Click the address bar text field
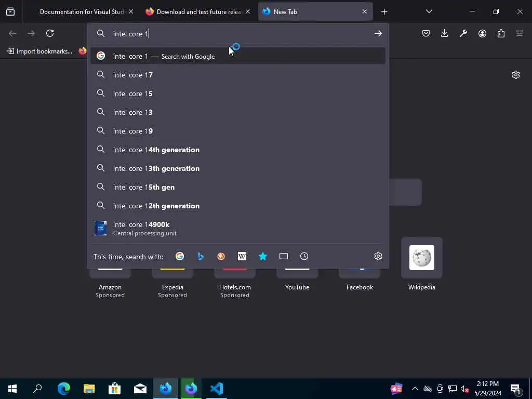This screenshot has width=532, height=399. click(237, 34)
